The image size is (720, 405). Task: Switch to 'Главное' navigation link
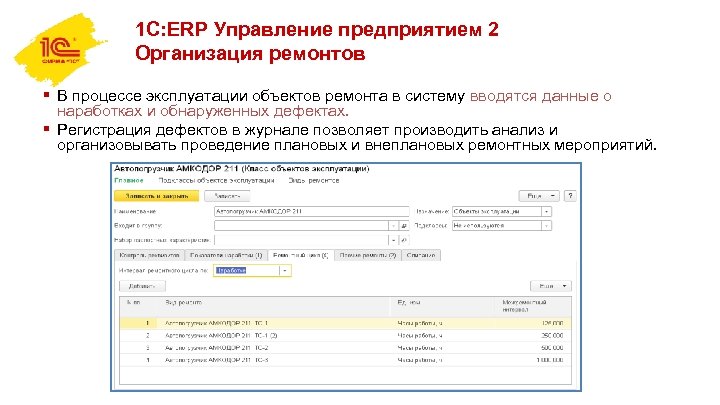pos(129,180)
